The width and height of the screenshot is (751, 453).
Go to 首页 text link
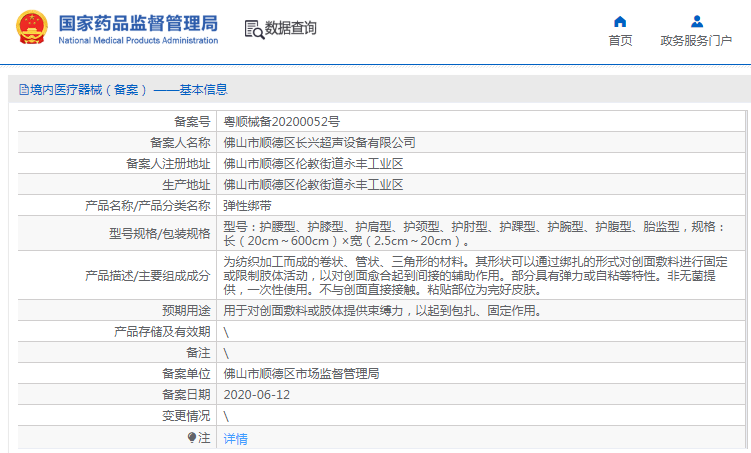[x=620, y=40]
